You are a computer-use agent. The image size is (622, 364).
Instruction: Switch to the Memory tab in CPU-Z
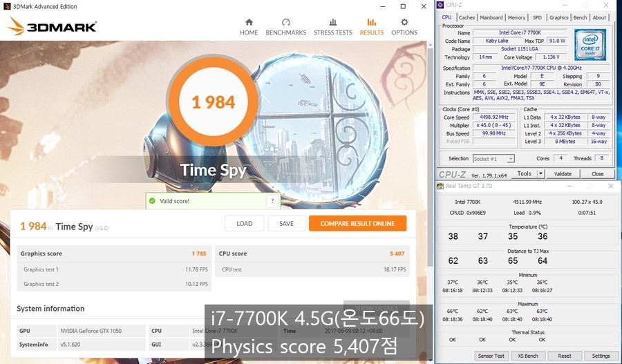(516, 17)
